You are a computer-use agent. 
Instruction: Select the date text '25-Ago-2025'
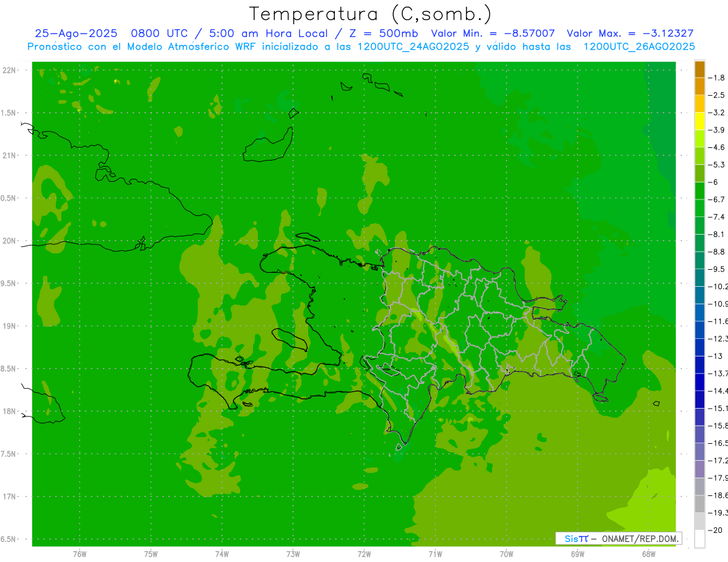coord(76,34)
